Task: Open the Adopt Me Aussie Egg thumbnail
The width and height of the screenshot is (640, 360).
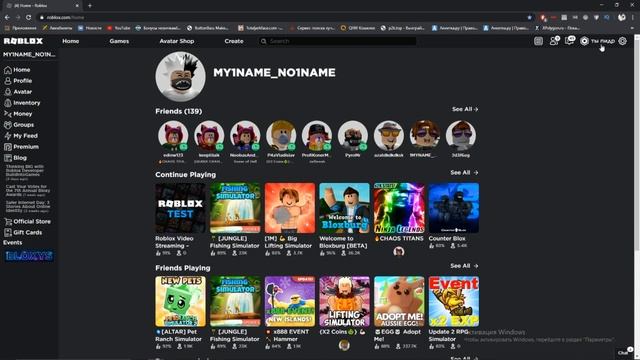Action: pyautogui.click(x=399, y=301)
